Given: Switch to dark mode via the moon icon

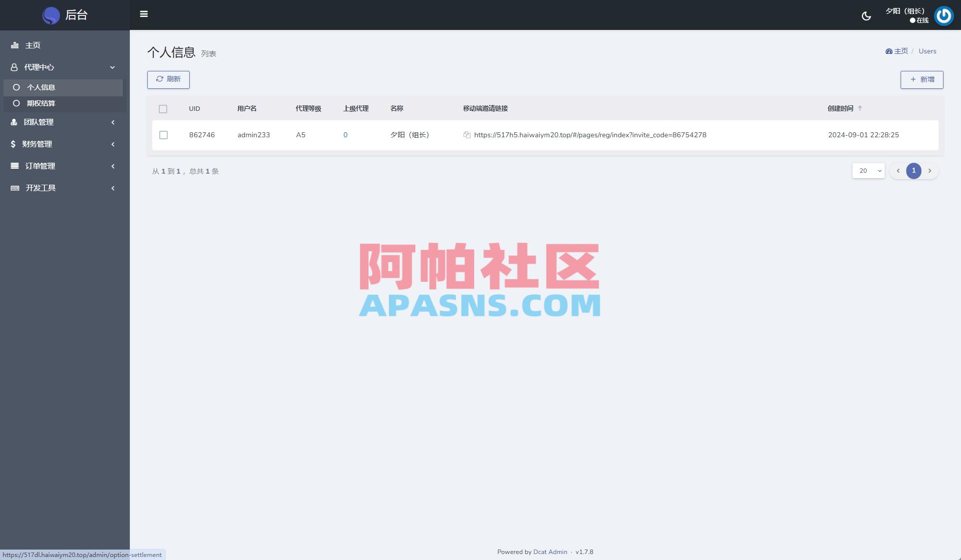Looking at the screenshot, I should click(x=866, y=15).
